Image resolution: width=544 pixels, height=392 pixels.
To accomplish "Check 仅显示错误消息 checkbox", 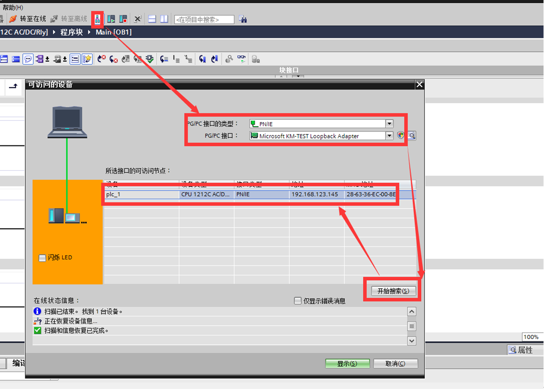I will [298, 301].
